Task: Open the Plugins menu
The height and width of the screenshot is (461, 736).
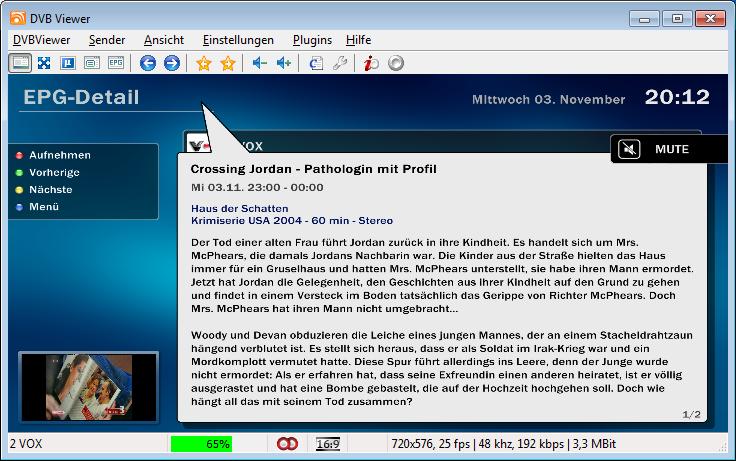Action: coord(312,40)
